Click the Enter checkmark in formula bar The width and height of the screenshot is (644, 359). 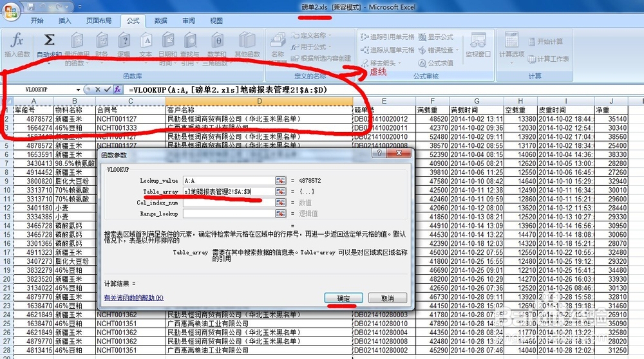107,89
